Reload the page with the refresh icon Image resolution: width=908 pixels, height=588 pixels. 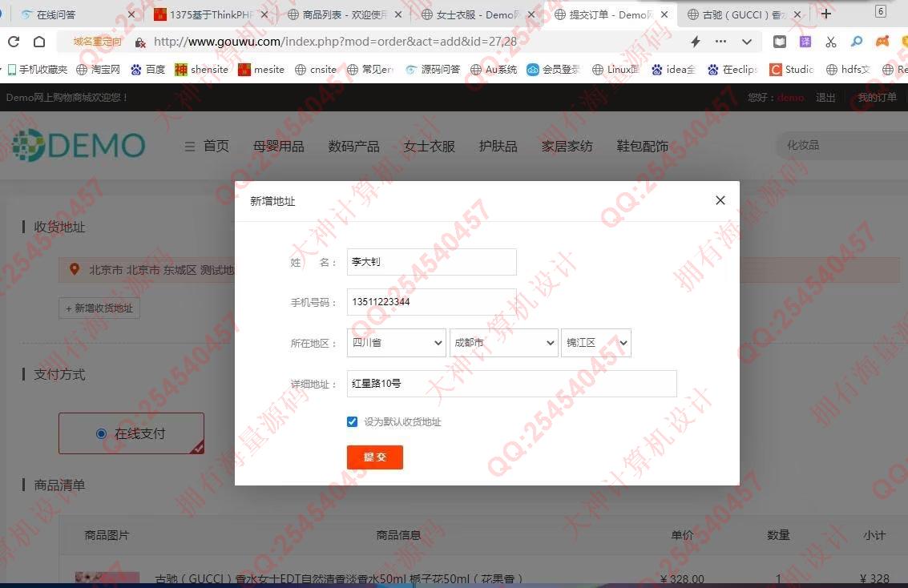14,42
